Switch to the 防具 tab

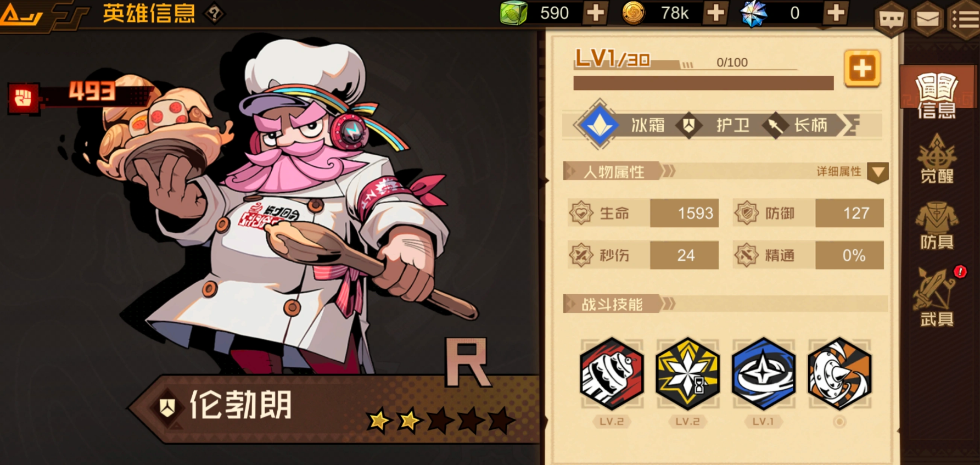[937, 226]
